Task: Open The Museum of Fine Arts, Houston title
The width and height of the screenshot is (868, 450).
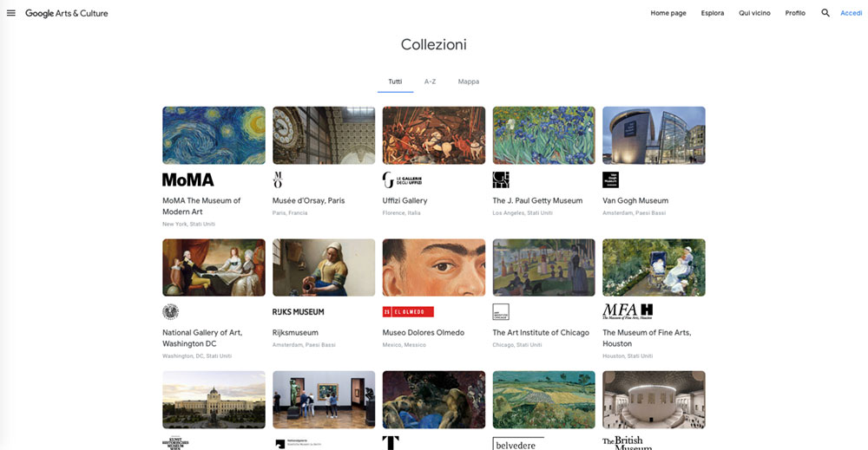Action: pyautogui.click(x=647, y=338)
